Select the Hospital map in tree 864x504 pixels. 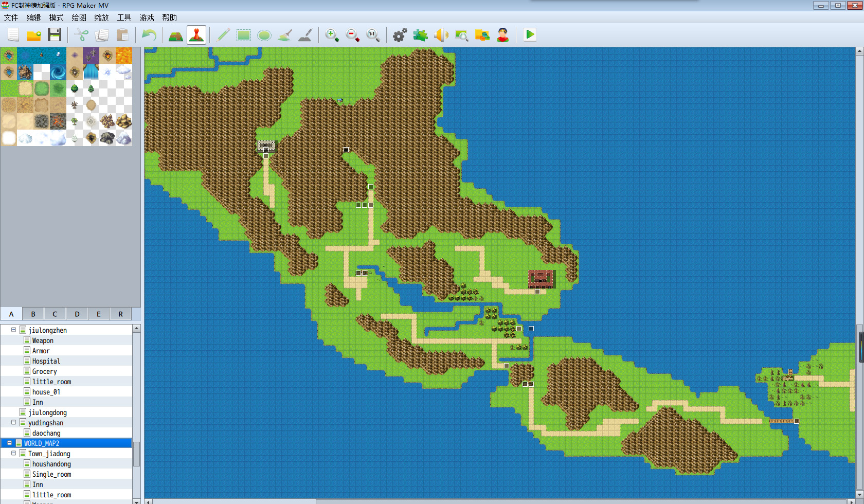pos(46,361)
